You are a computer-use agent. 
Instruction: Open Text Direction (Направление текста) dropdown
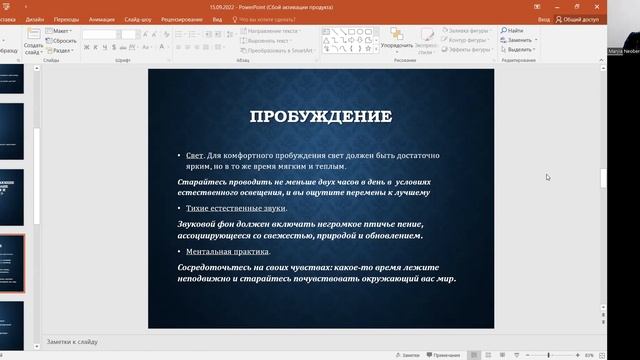[x=271, y=31]
